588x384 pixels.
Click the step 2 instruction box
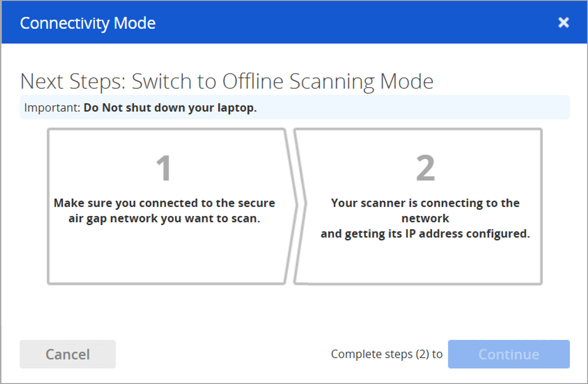[x=419, y=206]
